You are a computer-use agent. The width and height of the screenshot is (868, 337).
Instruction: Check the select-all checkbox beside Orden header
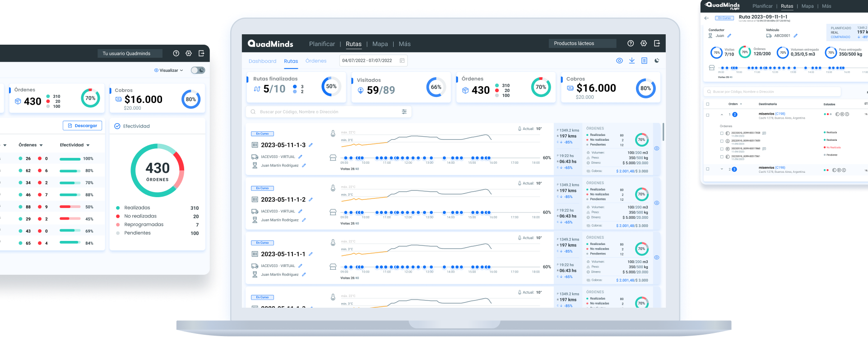708,104
